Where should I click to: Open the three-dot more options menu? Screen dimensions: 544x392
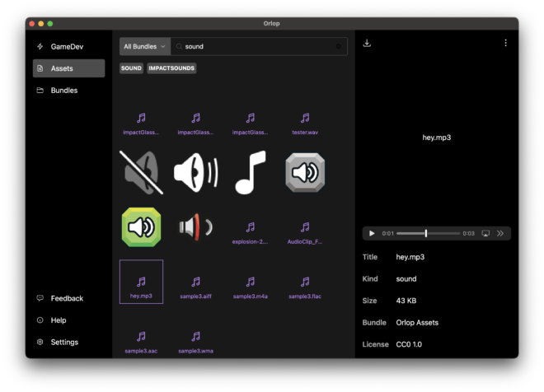(505, 44)
